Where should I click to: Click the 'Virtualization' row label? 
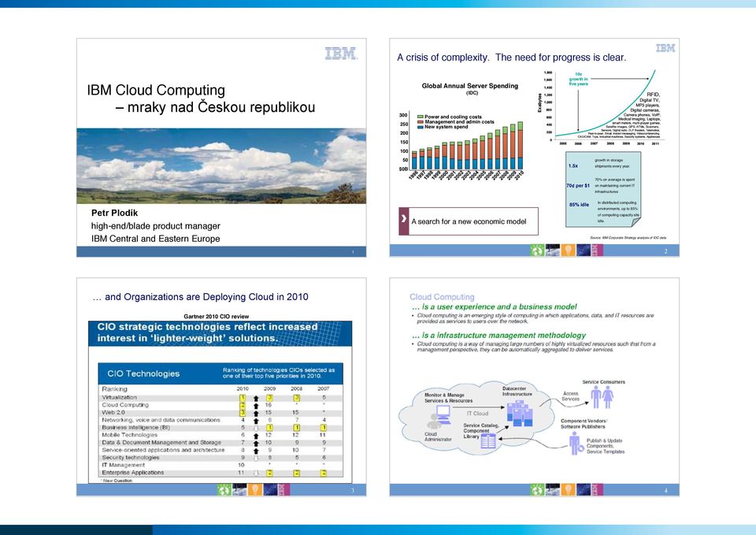click(x=119, y=398)
